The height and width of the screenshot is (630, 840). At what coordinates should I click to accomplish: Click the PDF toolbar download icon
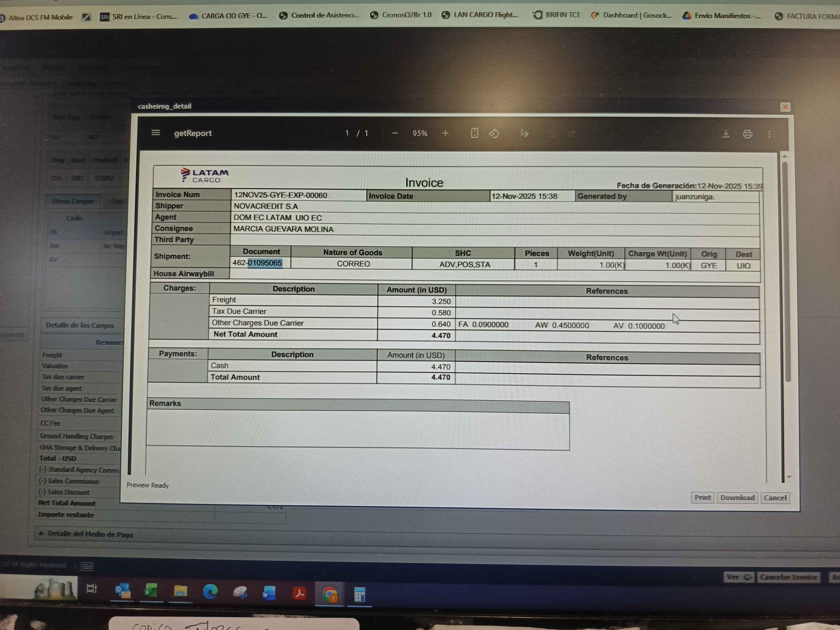[726, 134]
